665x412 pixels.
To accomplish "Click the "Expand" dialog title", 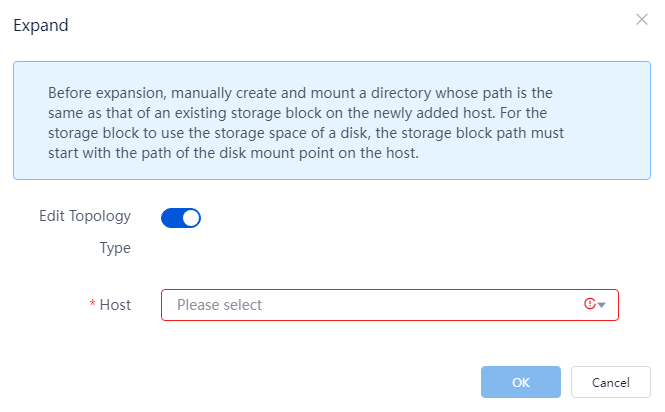I will 41,25.
